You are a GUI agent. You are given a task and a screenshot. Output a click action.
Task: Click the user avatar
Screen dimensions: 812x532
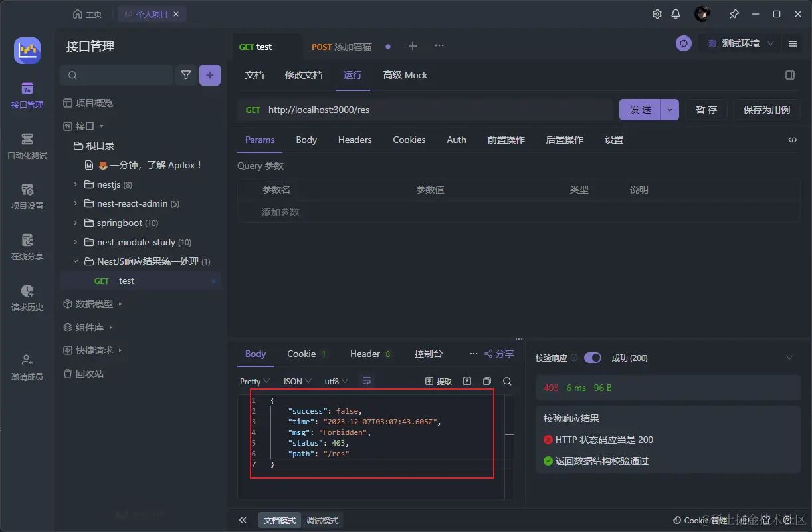click(x=702, y=14)
